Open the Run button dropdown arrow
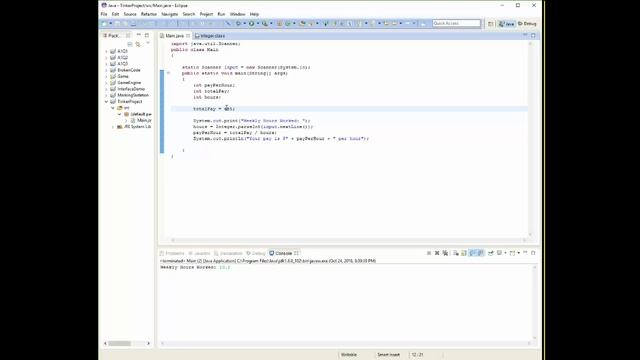 258,23
